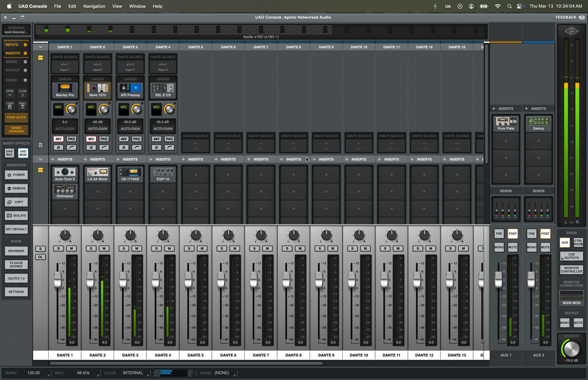Open PLUG-IN SCENES

(x=16, y=265)
